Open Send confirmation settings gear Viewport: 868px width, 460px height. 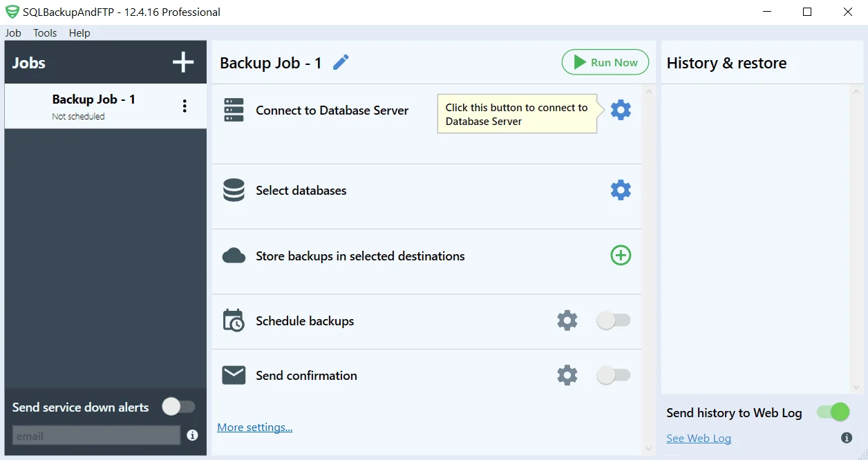567,375
